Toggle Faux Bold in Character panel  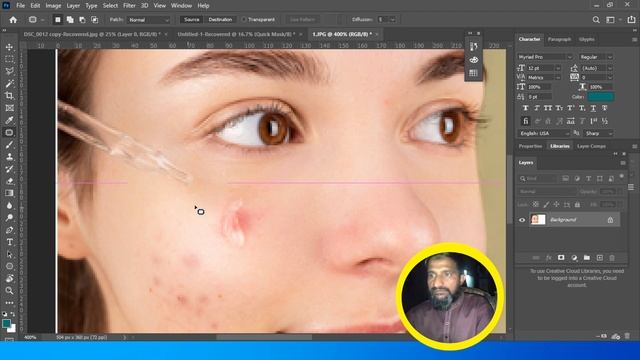coord(526,108)
